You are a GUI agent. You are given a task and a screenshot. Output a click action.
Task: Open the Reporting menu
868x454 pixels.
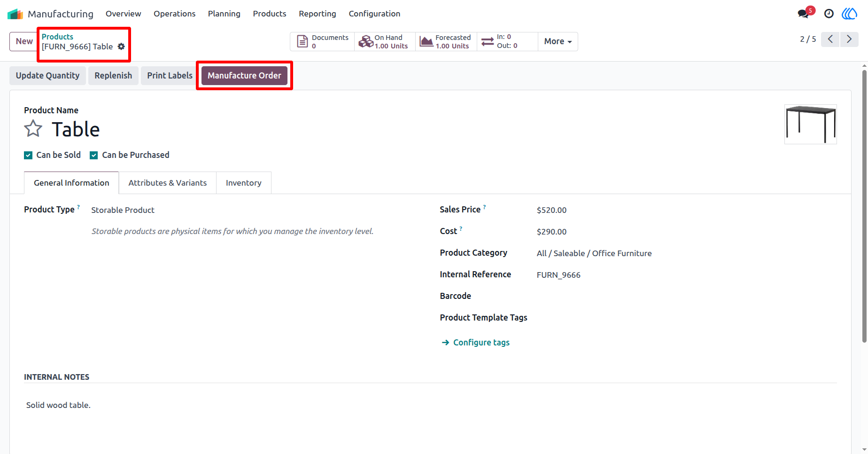[318, 14]
